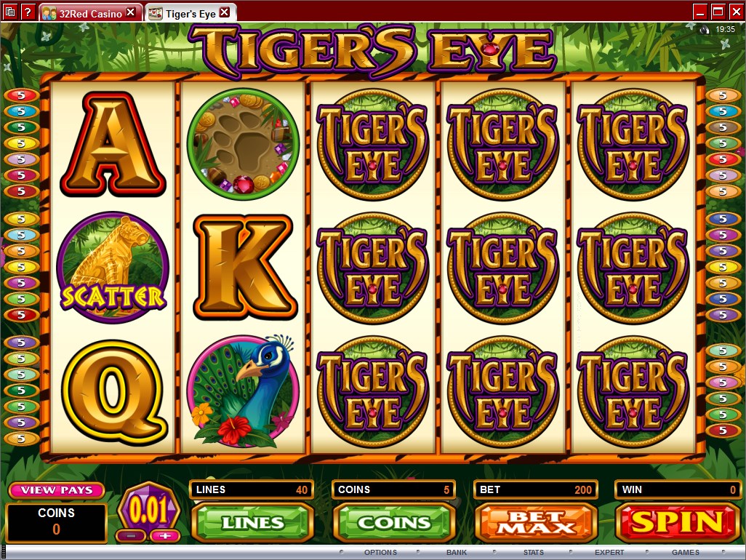746x560 pixels.
Task: Click the sound speaker icon near clock
Action: click(x=704, y=30)
